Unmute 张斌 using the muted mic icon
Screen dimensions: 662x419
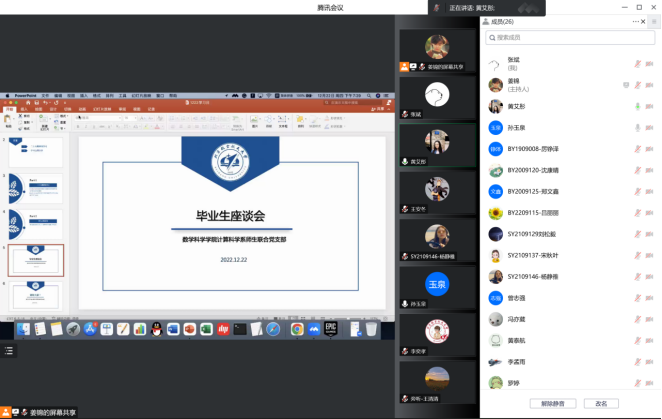tap(638, 63)
